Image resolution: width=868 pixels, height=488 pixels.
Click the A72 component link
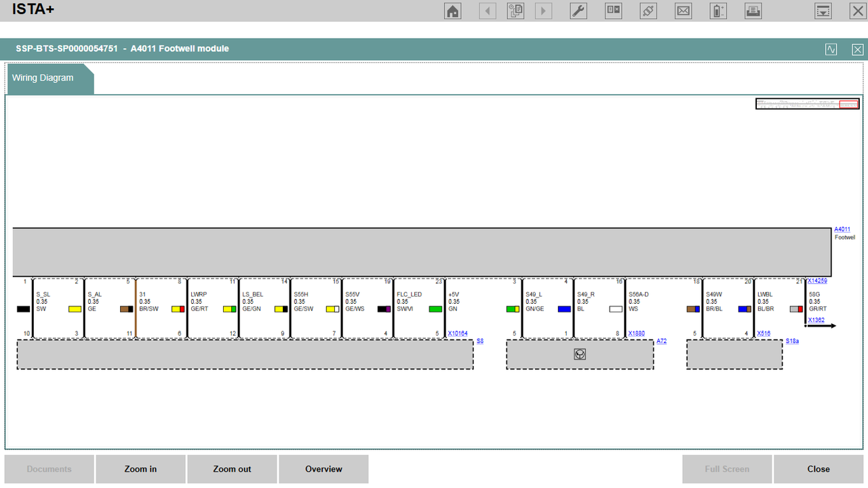coord(661,341)
